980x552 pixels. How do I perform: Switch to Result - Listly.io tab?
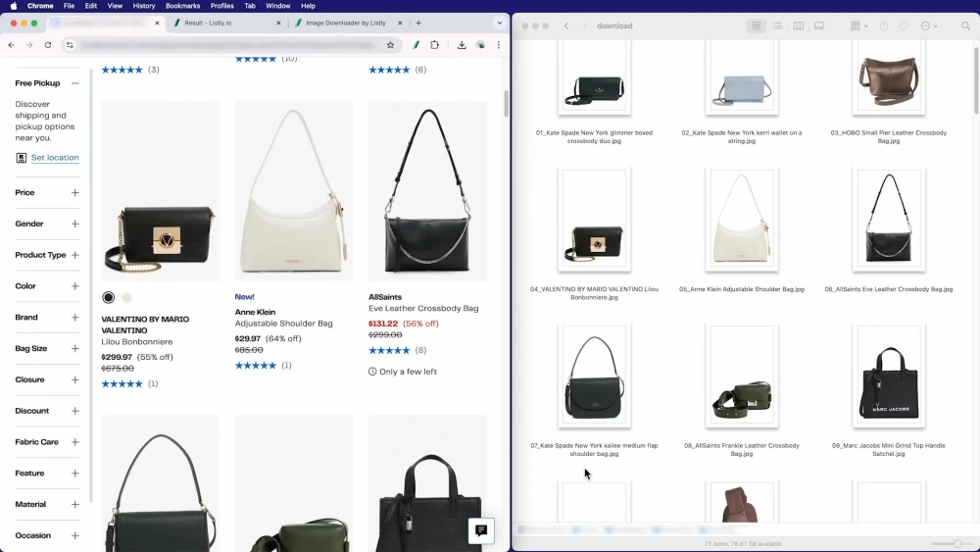pyautogui.click(x=226, y=24)
